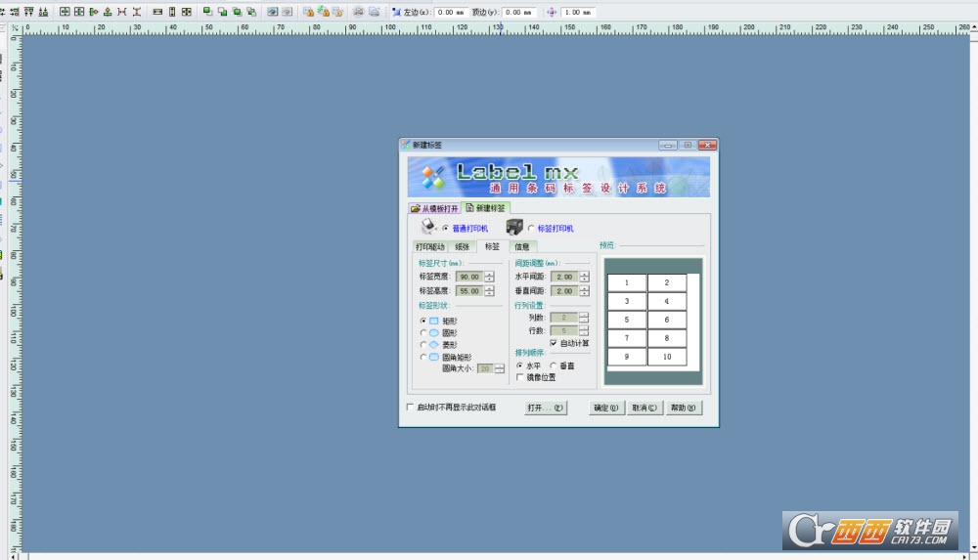Click the rounded rectangle shape icon
The width and height of the screenshot is (978, 560).
434,357
